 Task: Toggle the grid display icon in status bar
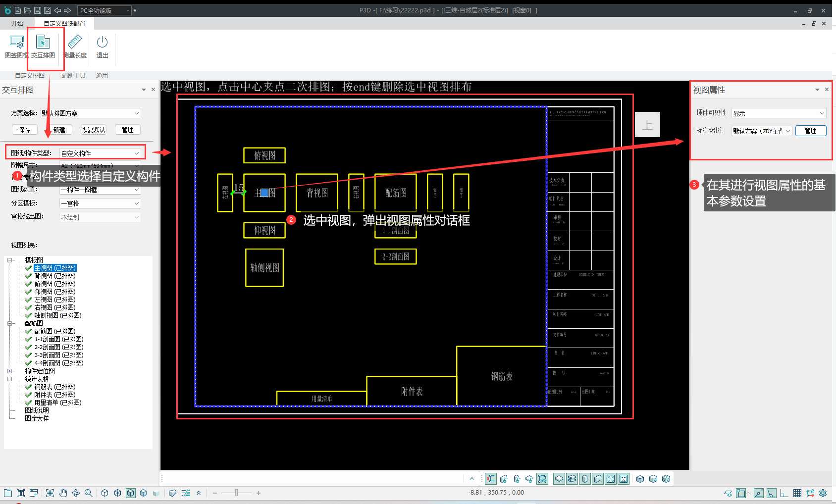[x=797, y=493]
